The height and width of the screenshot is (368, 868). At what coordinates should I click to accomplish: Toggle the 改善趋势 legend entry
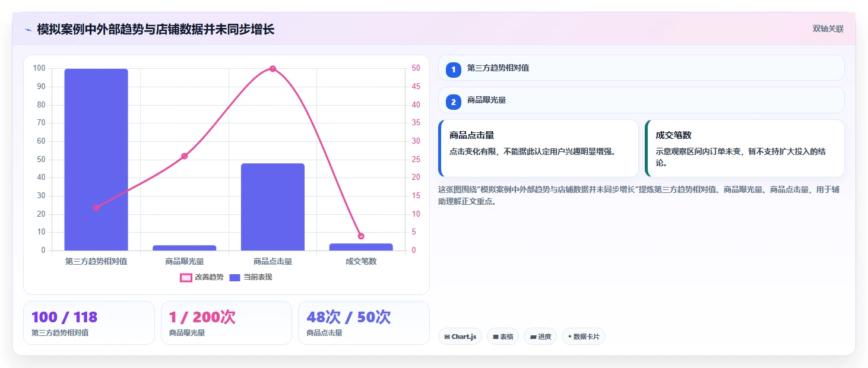coord(202,277)
